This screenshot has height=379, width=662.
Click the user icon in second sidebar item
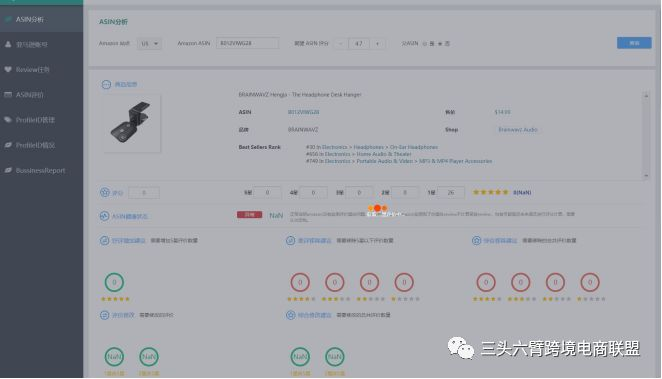(8, 44)
